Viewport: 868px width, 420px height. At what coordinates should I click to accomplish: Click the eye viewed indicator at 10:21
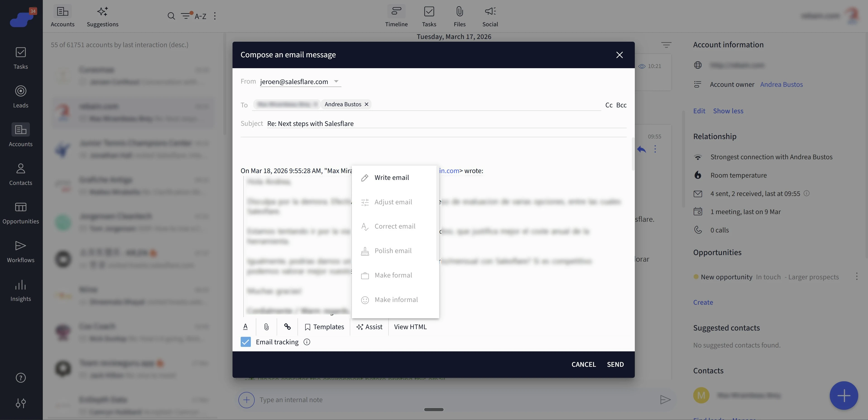click(x=642, y=66)
